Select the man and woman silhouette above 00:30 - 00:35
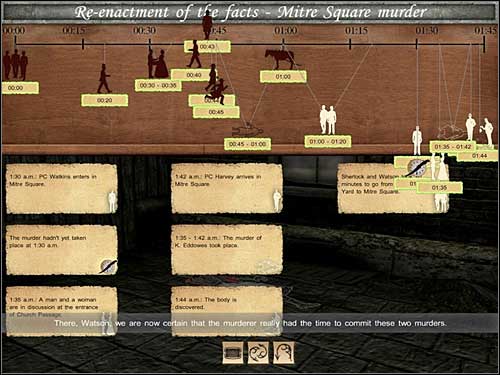 (158, 63)
